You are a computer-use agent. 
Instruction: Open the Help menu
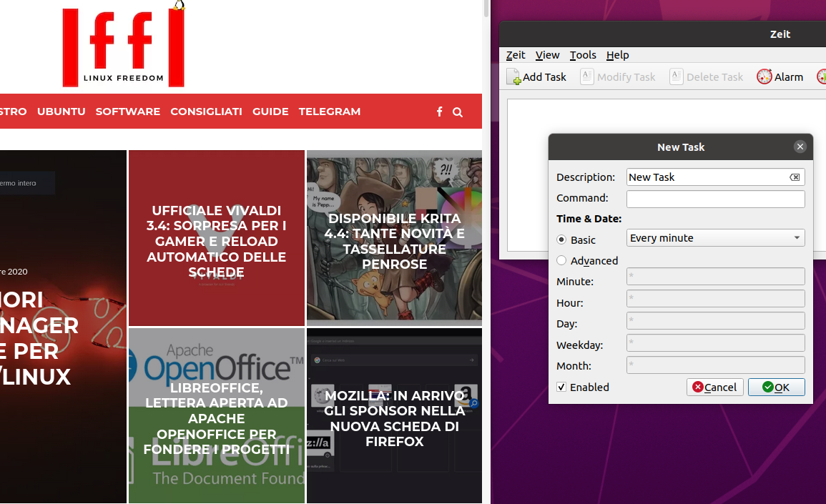[617, 55]
